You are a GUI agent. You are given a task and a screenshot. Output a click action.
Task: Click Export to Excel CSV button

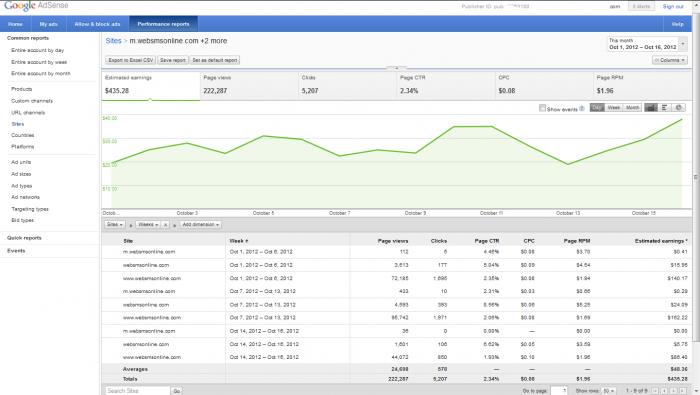point(131,60)
